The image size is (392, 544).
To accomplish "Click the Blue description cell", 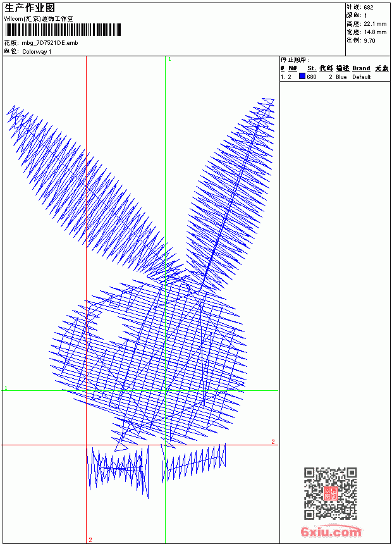I will 341,77.
